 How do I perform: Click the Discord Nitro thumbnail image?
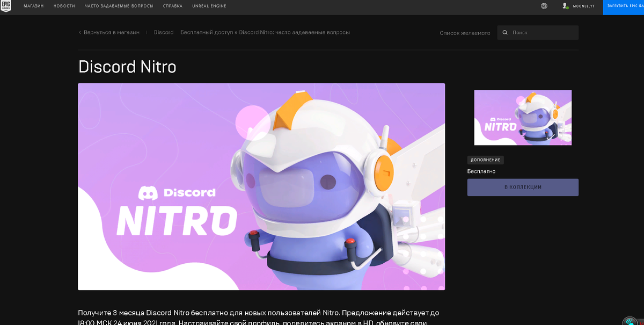pos(523,118)
